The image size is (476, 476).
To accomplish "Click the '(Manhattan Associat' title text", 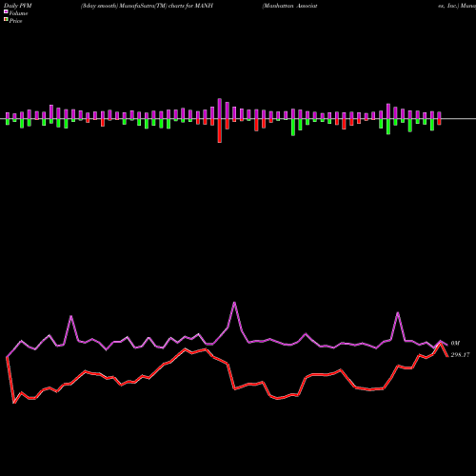I will click(289, 6).
